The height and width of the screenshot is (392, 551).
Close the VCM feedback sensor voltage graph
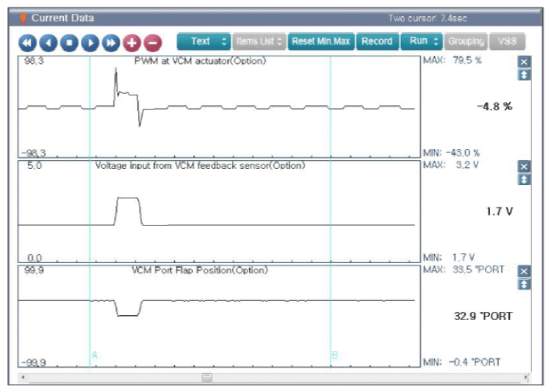coord(524,167)
